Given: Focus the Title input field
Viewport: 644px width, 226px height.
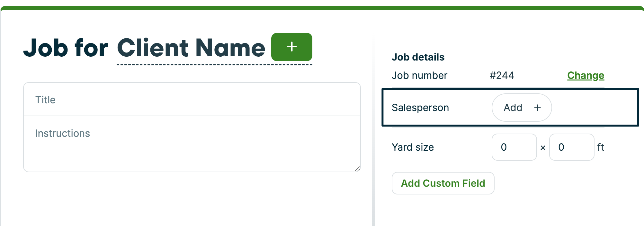Looking at the screenshot, I should tap(192, 100).
